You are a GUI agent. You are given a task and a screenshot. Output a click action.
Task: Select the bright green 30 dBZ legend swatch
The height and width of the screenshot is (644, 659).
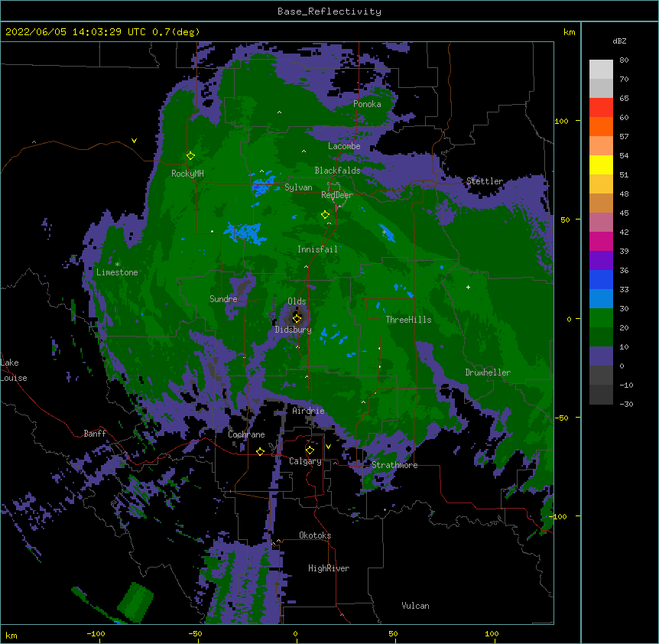[x=601, y=318]
